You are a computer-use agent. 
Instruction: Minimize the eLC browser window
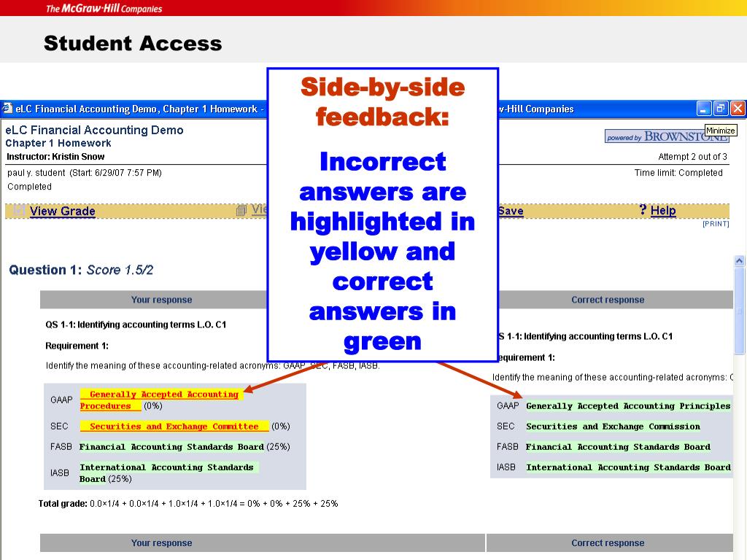click(x=704, y=109)
